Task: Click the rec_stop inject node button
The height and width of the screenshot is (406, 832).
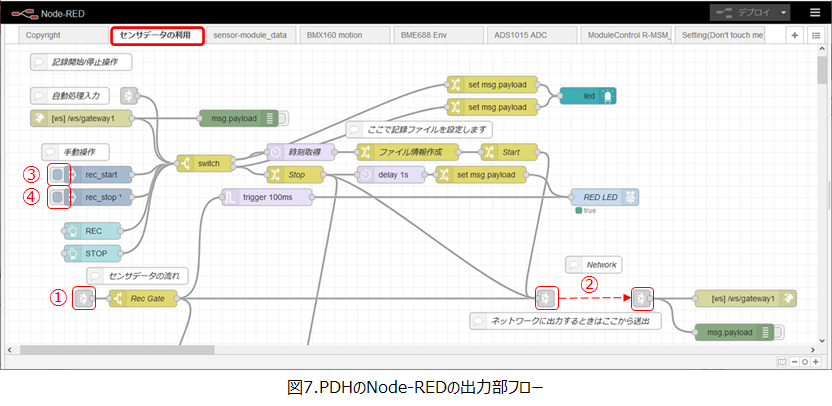Action: tap(59, 197)
